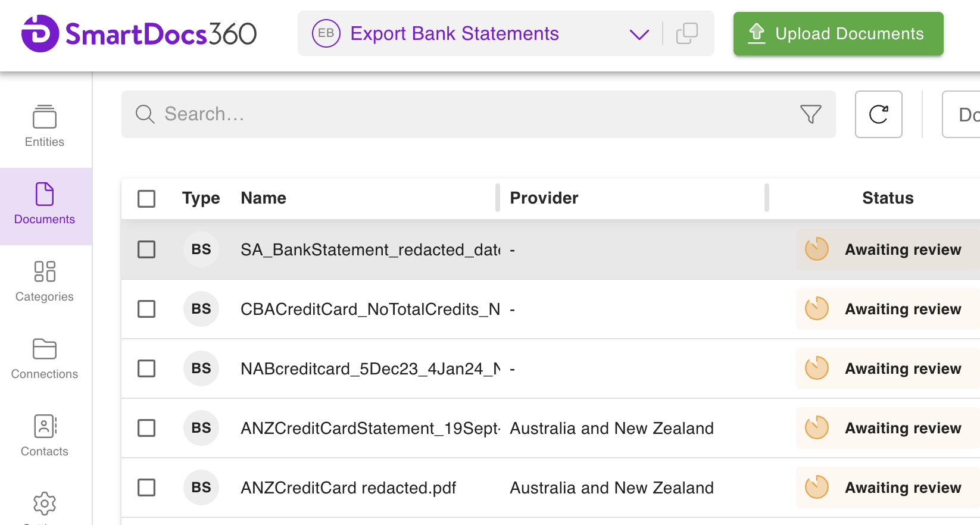Click the copy icon beside workspace selector
980x525 pixels.
[x=686, y=33]
